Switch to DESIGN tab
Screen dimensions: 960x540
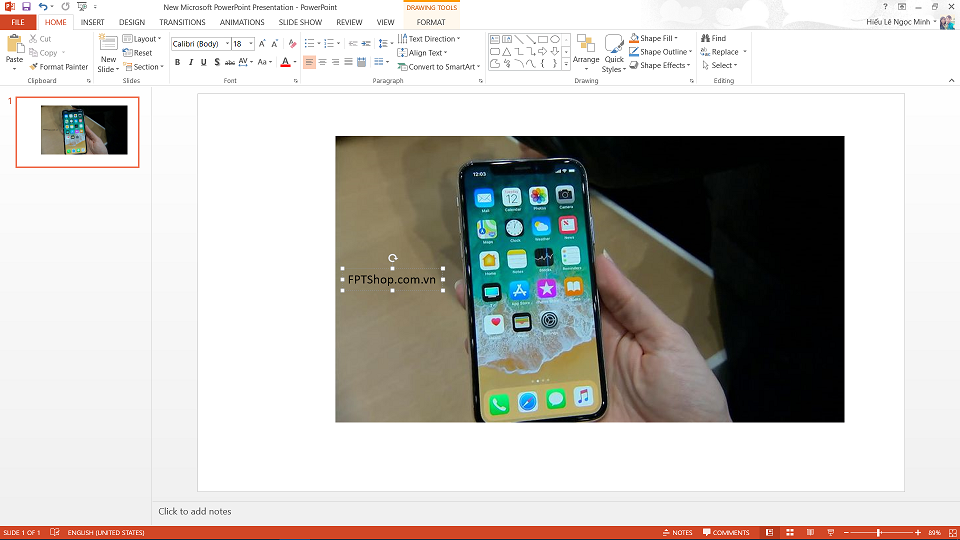coord(132,22)
